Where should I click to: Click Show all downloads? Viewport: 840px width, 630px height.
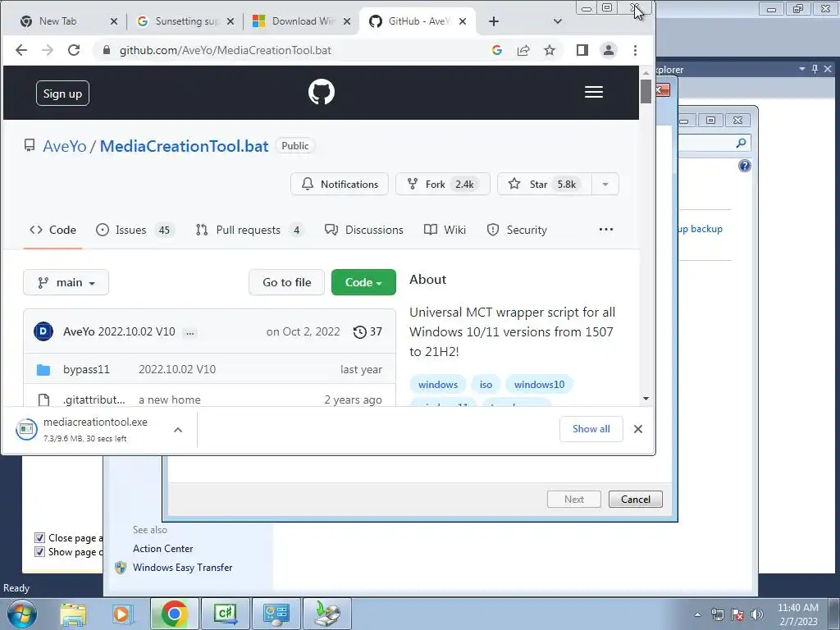click(x=591, y=429)
